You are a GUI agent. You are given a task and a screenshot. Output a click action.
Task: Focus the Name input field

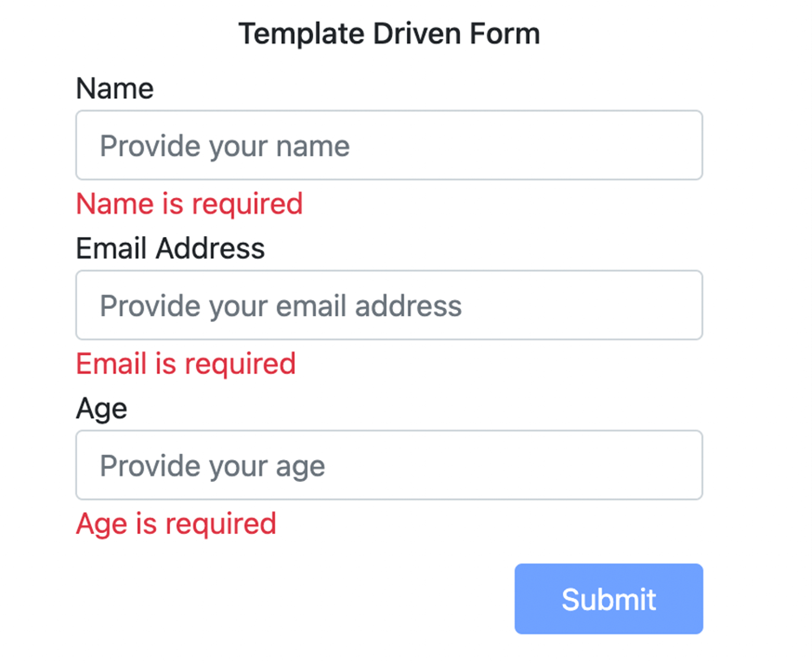[389, 145]
